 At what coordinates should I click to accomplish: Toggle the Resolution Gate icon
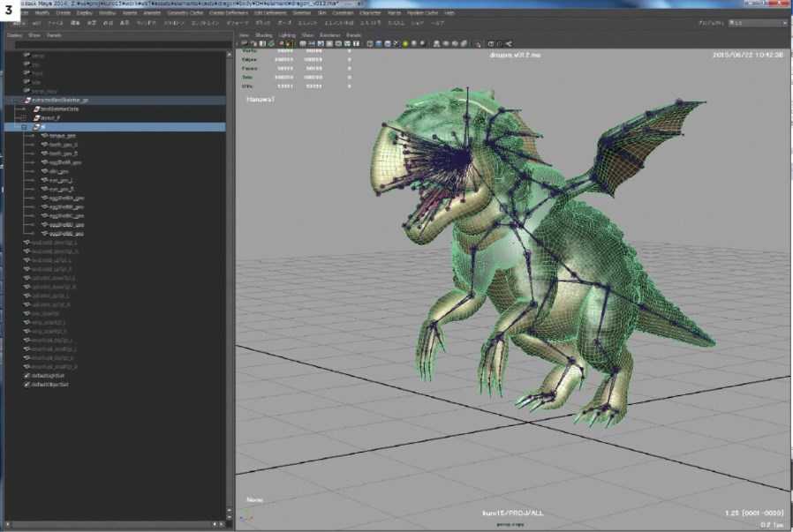(321, 44)
